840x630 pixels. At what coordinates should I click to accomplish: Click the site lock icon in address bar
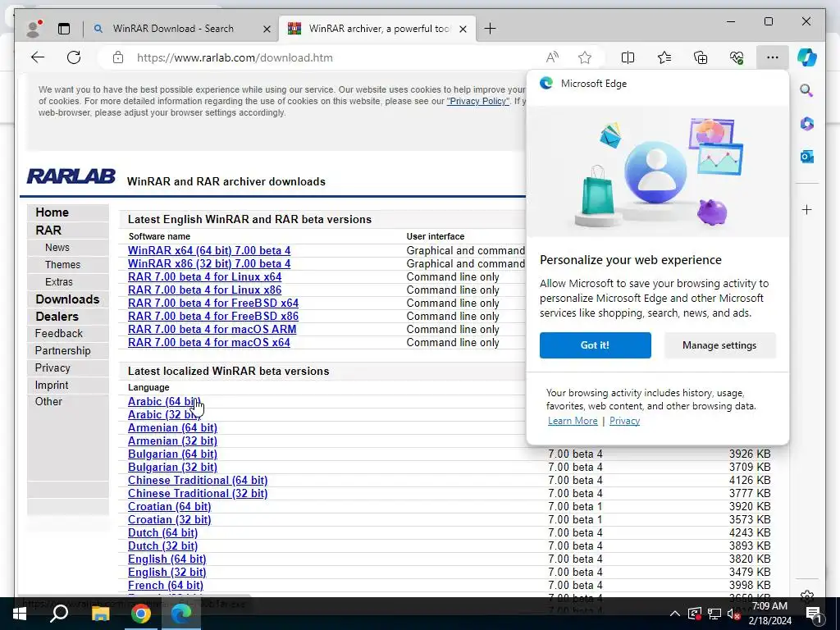(x=118, y=57)
